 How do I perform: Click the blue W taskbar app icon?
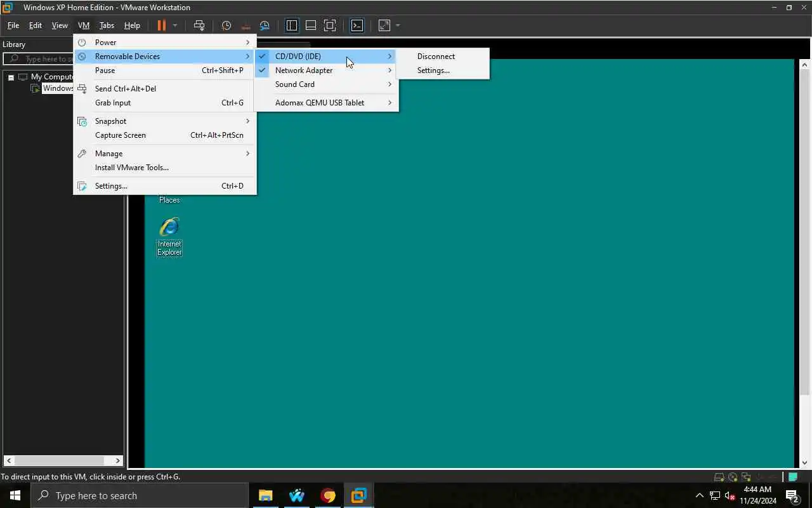tap(296, 495)
